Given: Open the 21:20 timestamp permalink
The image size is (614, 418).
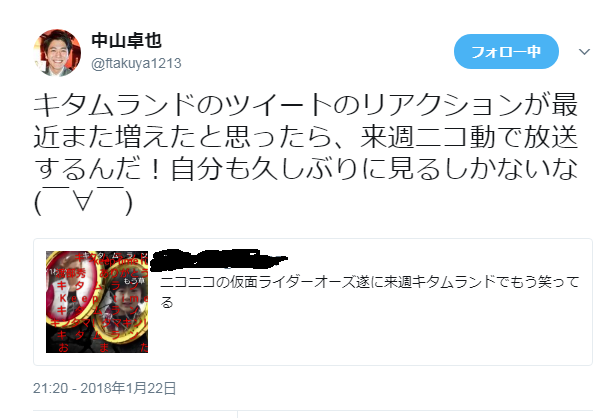Looking at the screenshot, I should click(51, 388).
